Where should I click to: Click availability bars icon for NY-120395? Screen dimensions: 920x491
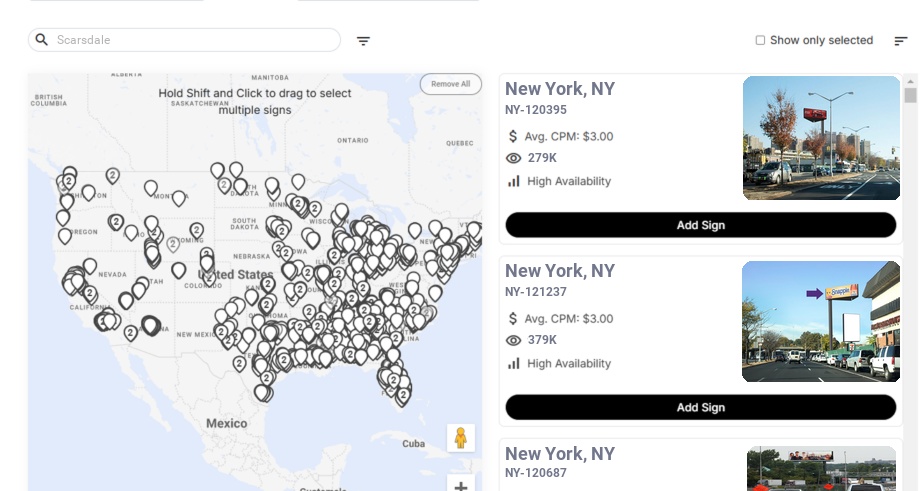(x=514, y=181)
